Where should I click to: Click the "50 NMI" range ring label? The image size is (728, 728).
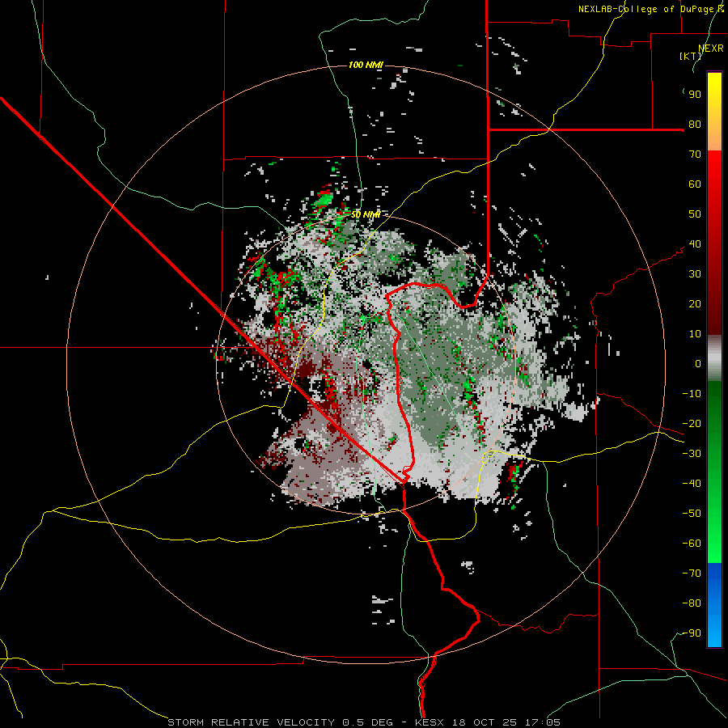[x=366, y=214]
